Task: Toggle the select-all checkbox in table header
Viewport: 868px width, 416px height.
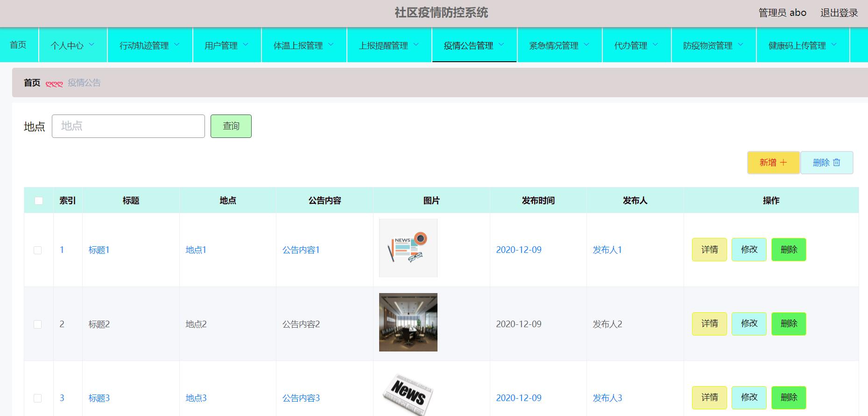Action: tap(39, 201)
